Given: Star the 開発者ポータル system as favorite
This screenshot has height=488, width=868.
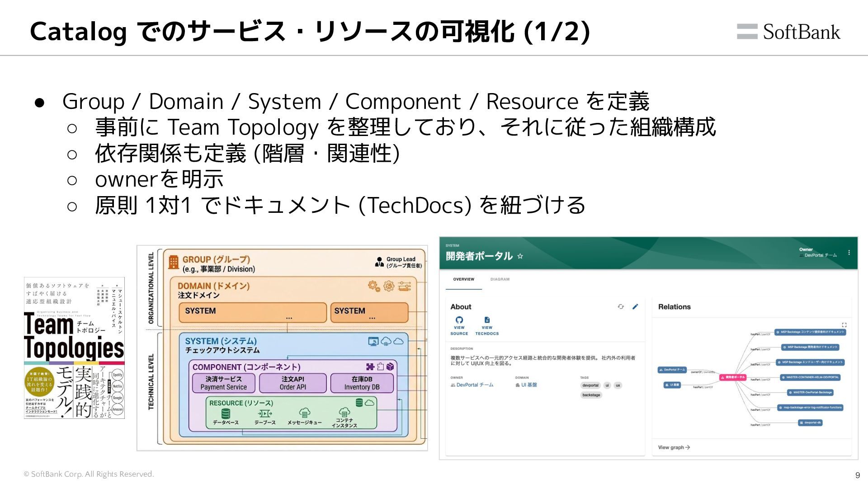Looking at the screenshot, I should tap(520, 256).
